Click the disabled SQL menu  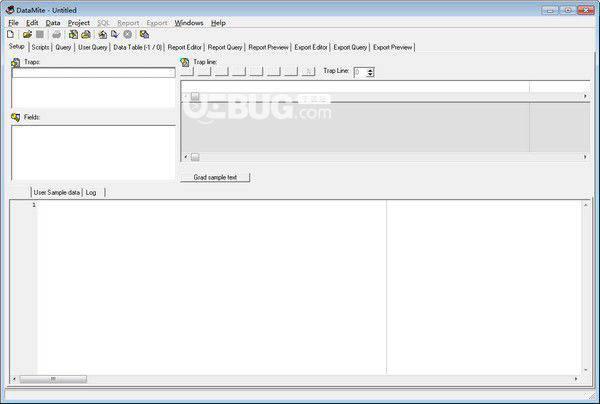(x=103, y=23)
